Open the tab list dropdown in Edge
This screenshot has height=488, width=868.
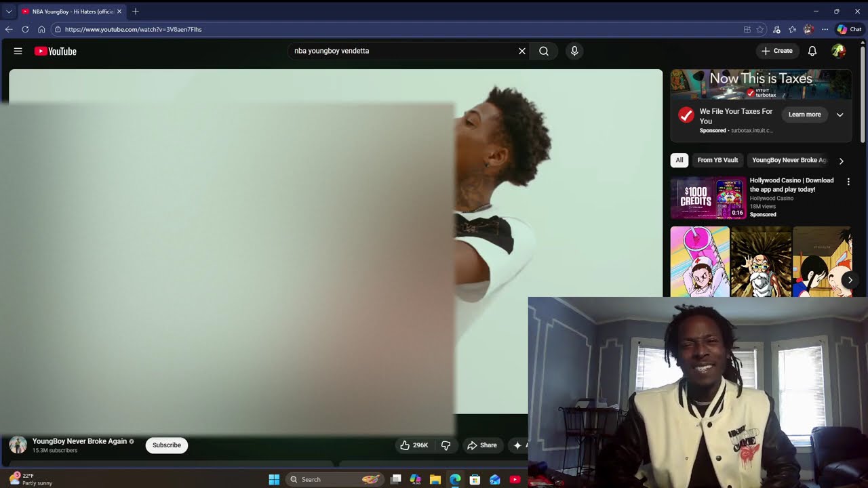(x=9, y=12)
